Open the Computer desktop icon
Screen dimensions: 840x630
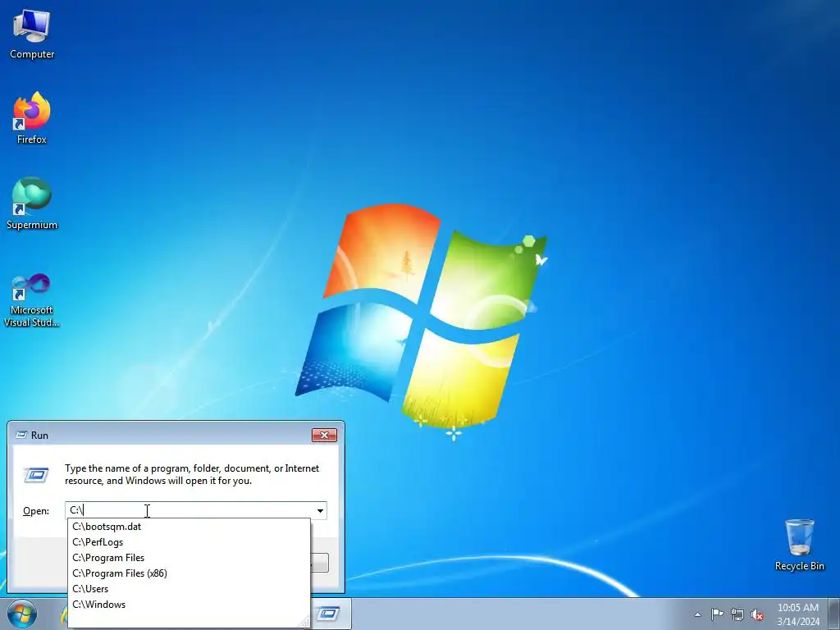click(32, 34)
